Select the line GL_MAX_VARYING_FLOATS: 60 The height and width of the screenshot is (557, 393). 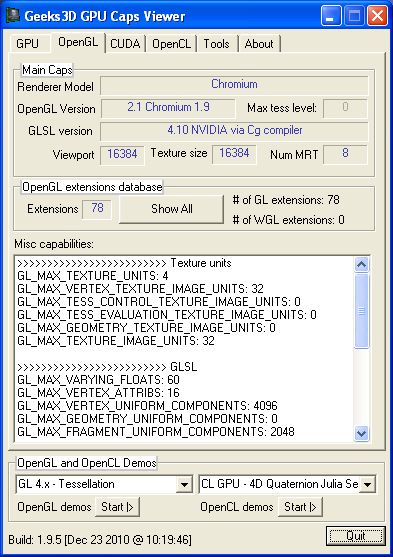(98, 380)
